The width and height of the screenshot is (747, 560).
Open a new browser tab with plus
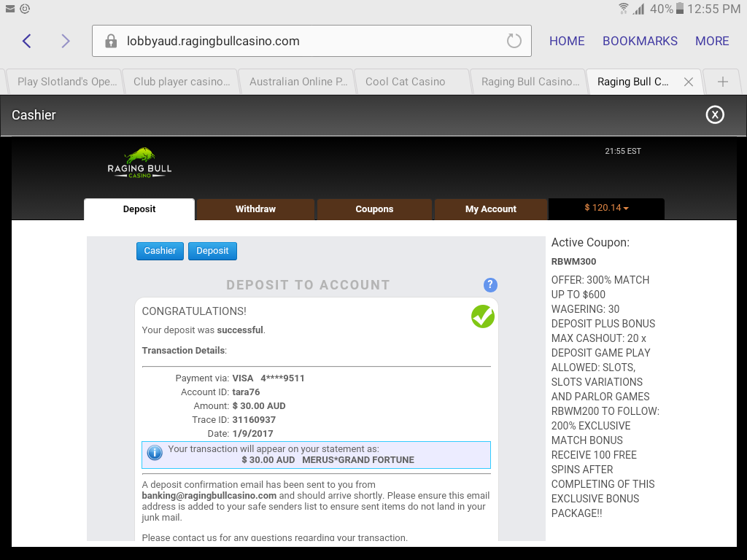click(723, 82)
